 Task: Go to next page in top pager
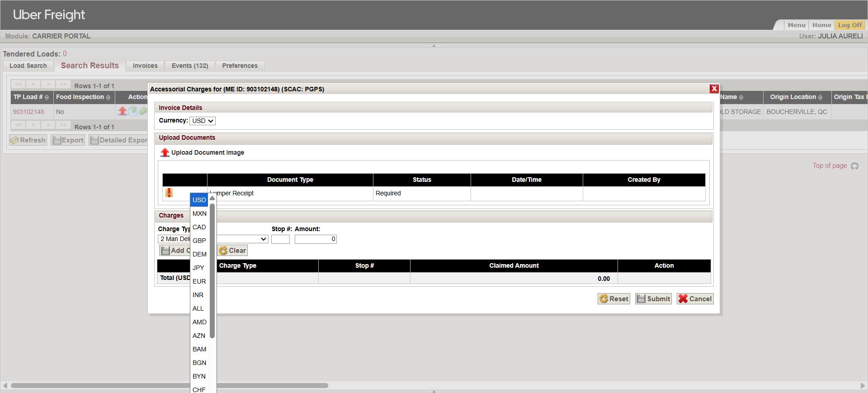tap(48, 84)
